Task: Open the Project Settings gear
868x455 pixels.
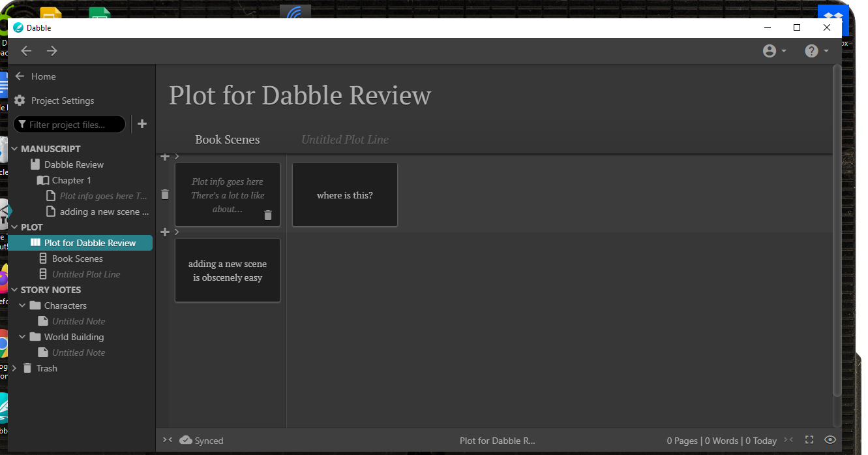Action: click(x=20, y=101)
